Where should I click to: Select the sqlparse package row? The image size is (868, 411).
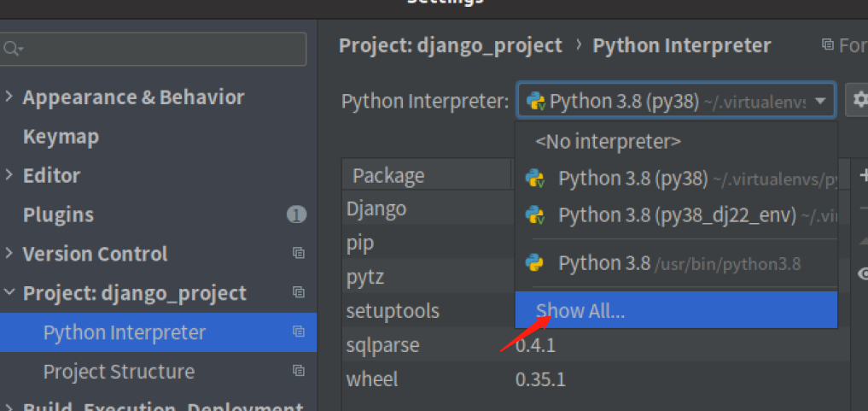coord(597,345)
